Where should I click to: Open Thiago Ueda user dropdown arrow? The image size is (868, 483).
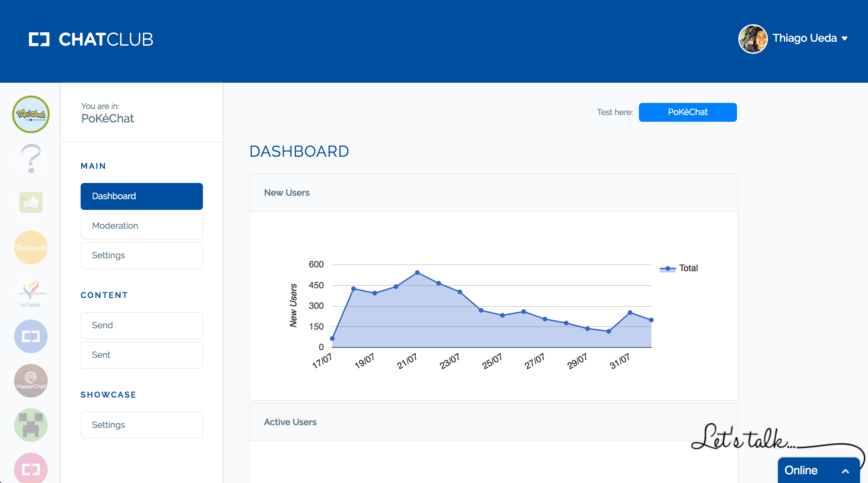point(844,38)
